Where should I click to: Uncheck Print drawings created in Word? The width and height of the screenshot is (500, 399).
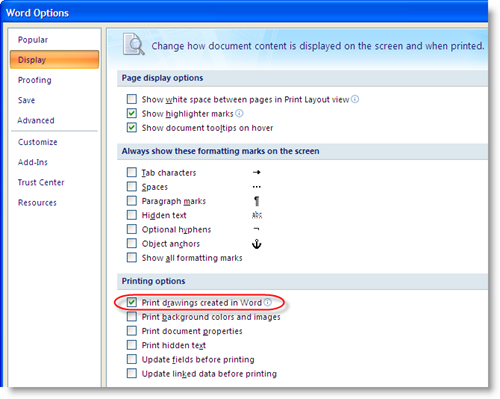[132, 302]
